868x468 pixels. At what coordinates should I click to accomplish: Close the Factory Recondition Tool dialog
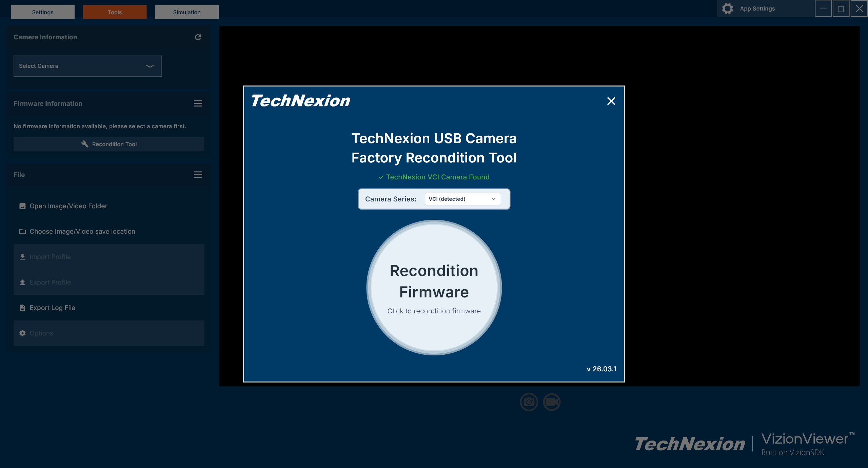[x=611, y=101]
